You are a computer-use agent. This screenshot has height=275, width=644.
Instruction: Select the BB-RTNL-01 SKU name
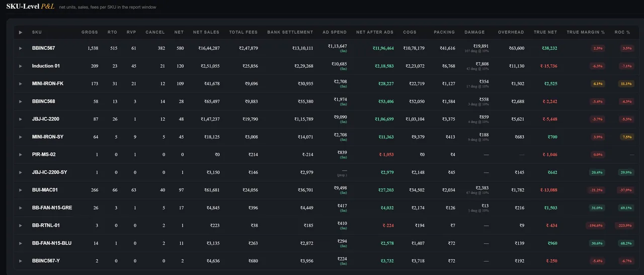pos(46,225)
